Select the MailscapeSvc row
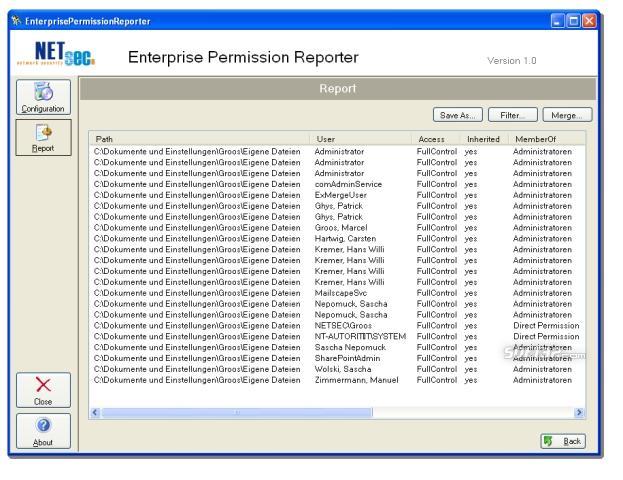Image resolution: width=623 pixels, height=480 pixels. tap(337, 293)
